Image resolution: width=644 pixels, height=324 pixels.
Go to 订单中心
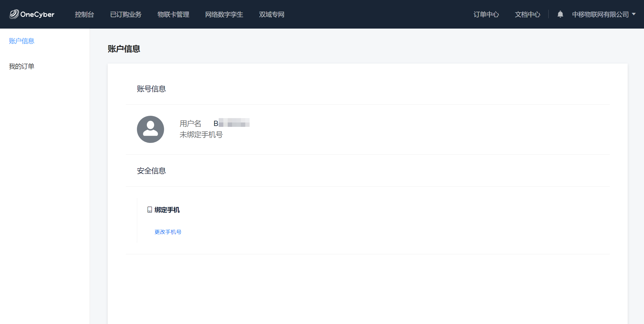coord(486,14)
